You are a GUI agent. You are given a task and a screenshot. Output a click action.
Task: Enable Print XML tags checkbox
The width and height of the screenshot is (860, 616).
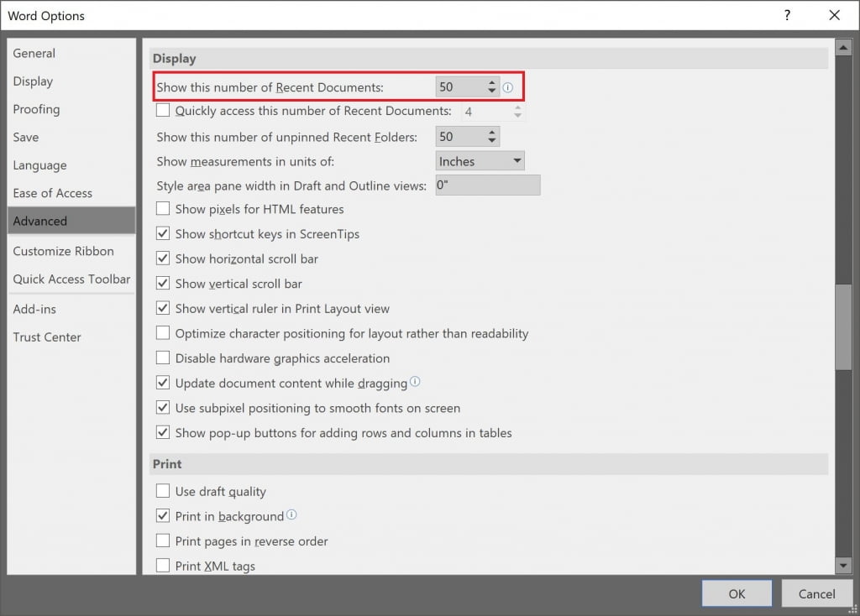point(163,565)
